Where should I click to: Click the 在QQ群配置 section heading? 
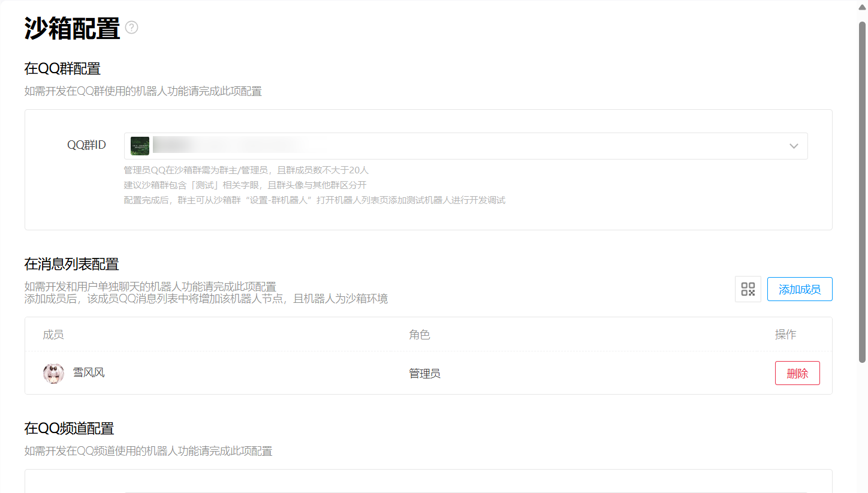click(62, 68)
